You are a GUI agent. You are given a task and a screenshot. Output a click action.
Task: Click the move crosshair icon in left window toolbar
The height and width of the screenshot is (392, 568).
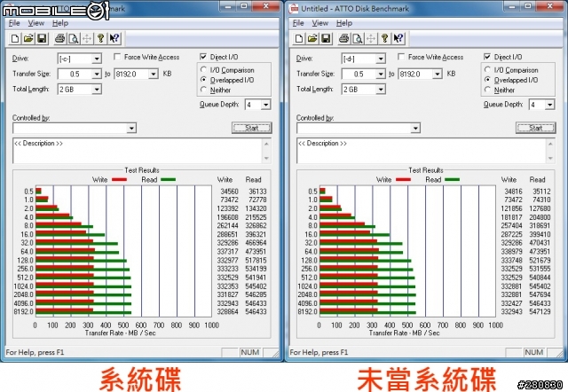pyautogui.click(x=87, y=38)
